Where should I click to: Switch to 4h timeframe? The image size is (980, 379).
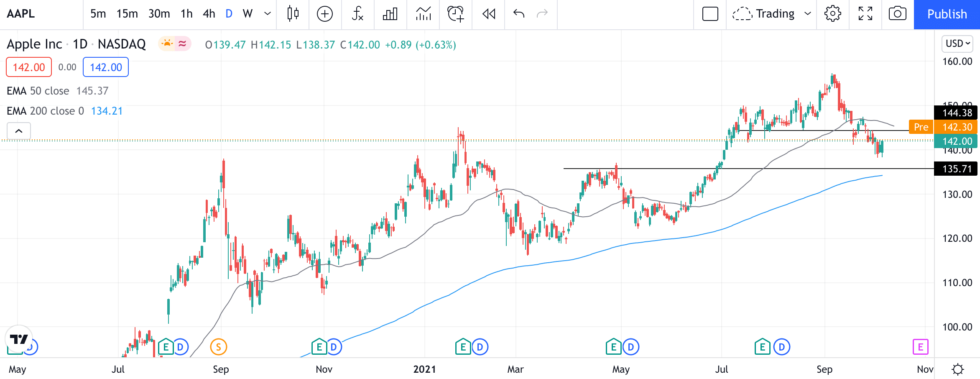pos(209,14)
